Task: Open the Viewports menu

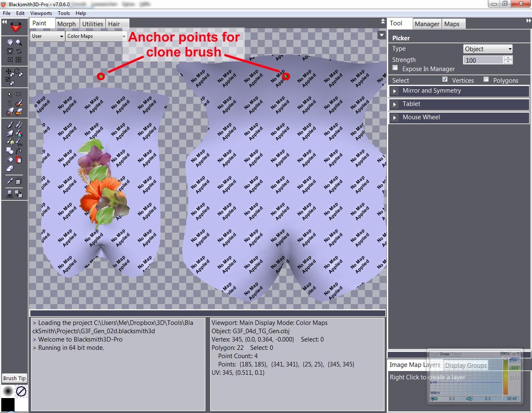Action: [41, 13]
